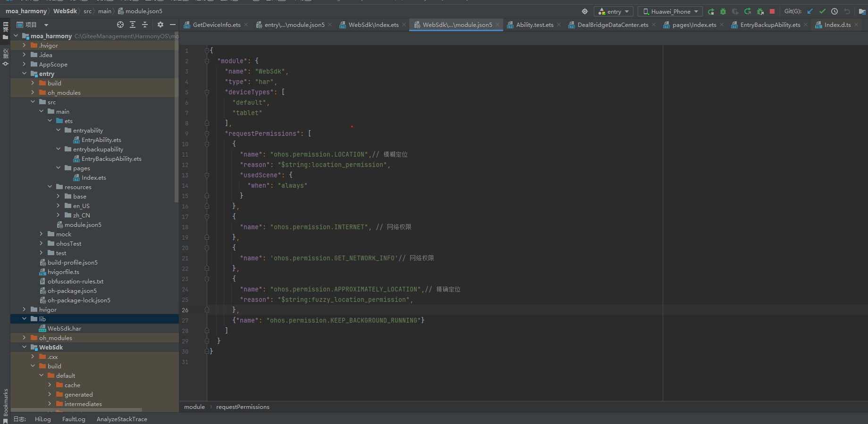
Task: Start debugging with the green bug icon
Action: [723, 11]
